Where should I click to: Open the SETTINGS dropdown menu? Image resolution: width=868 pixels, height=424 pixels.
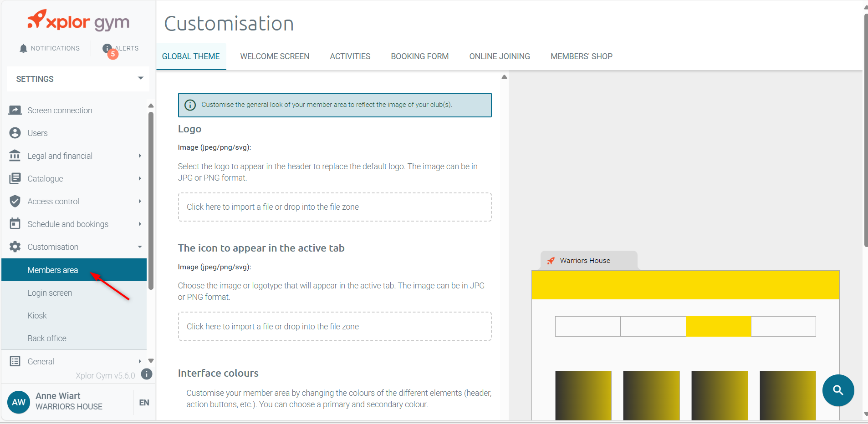[78, 79]
